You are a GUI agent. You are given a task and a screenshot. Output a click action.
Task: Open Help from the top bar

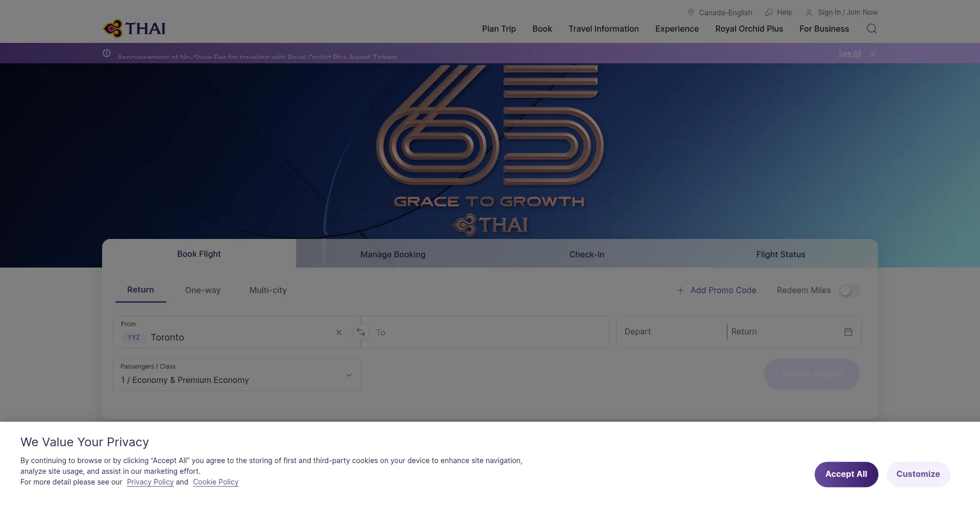[779, 12]
